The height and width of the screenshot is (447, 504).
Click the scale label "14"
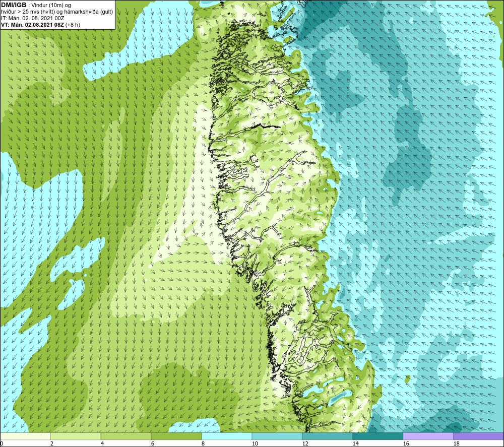point(355,444)
